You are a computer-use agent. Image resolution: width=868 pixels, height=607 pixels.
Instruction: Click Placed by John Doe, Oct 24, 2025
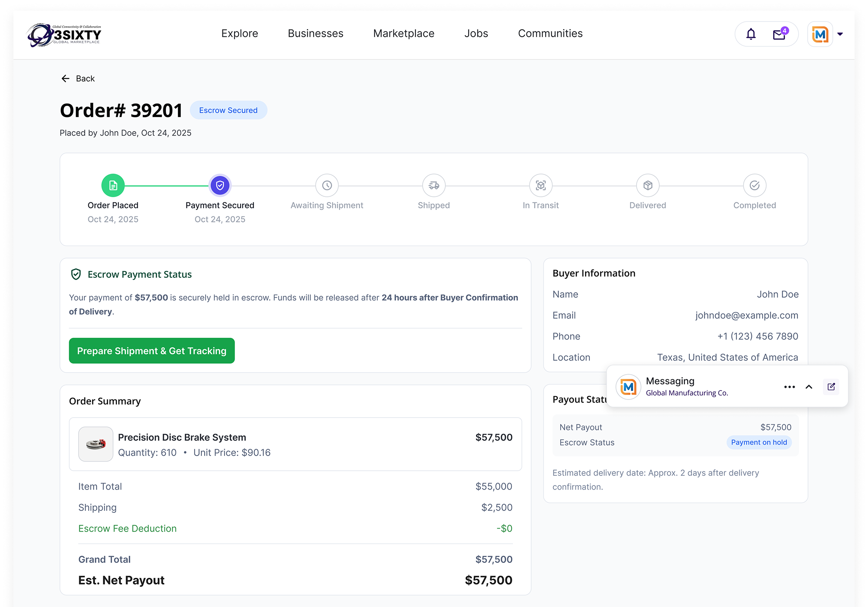pos(126,133)
